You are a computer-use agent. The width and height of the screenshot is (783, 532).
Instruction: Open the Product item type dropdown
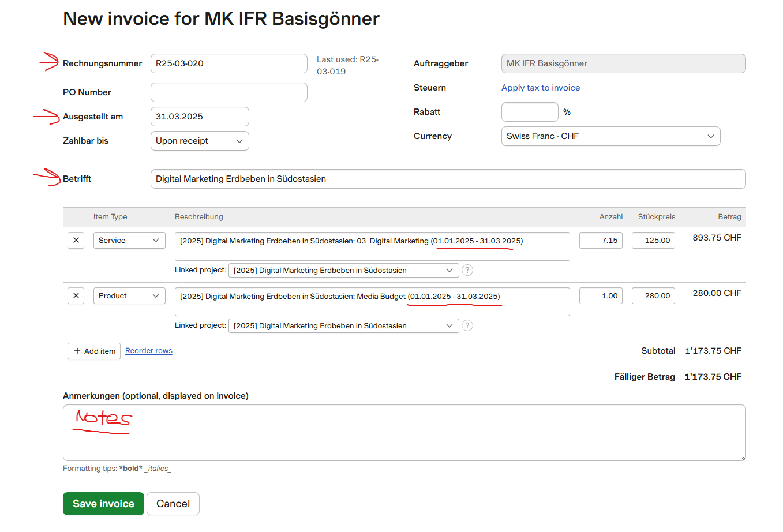pyautogui.click(x=129, y=296)
